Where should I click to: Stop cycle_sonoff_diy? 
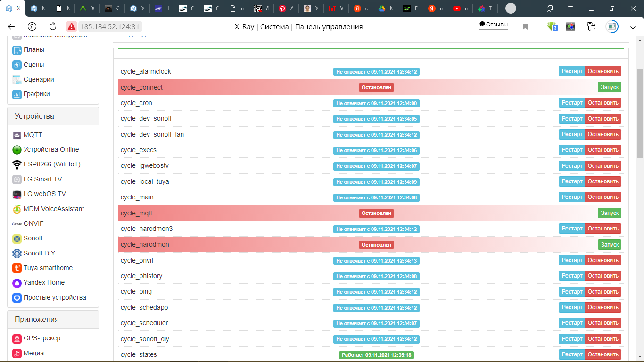pyautogui.click(x=603, y=339)
